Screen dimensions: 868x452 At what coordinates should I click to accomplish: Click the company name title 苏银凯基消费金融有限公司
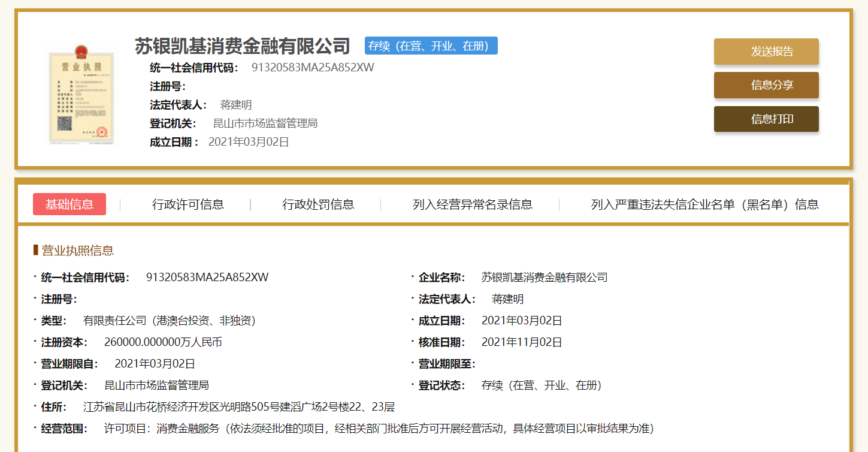point(242,46)
